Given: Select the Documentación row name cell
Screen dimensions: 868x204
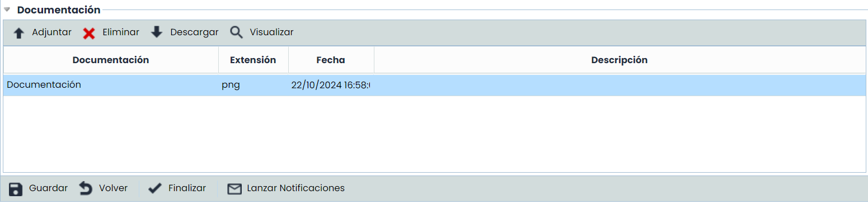Looking at the screenshot, I should pyautogui.click(x=111, y=85).
